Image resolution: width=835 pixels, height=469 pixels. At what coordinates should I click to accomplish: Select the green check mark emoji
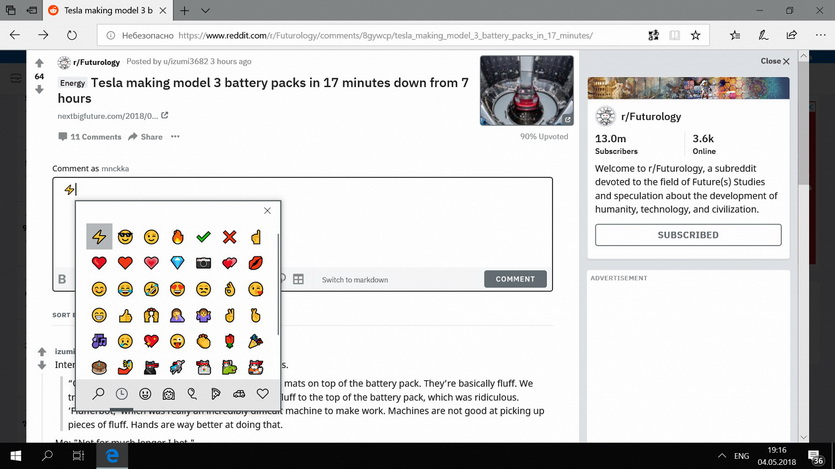tap(203, 236)
